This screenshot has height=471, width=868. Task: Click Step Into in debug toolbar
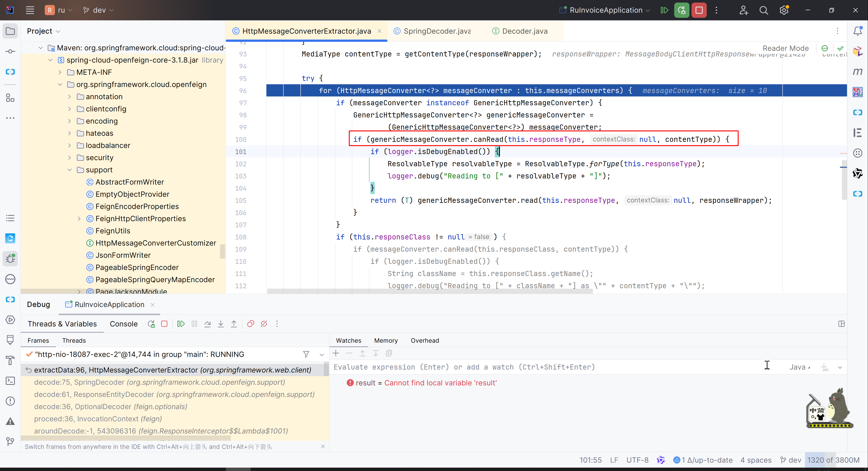coord(221,324)
